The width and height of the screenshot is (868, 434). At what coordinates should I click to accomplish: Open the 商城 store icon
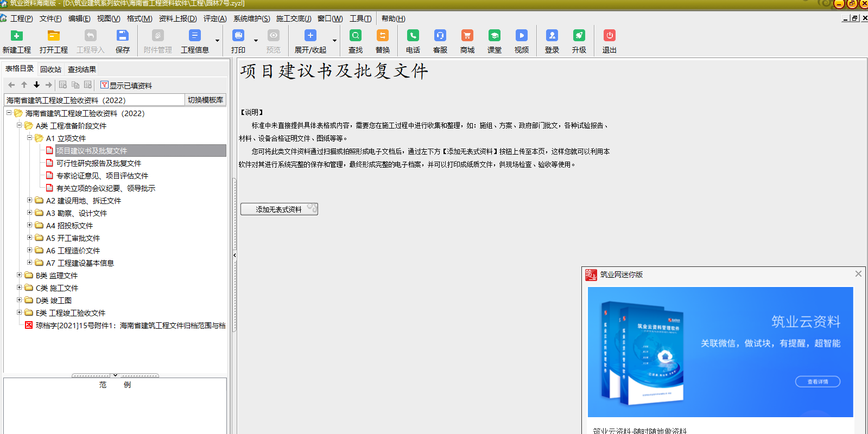pos(467,36)
